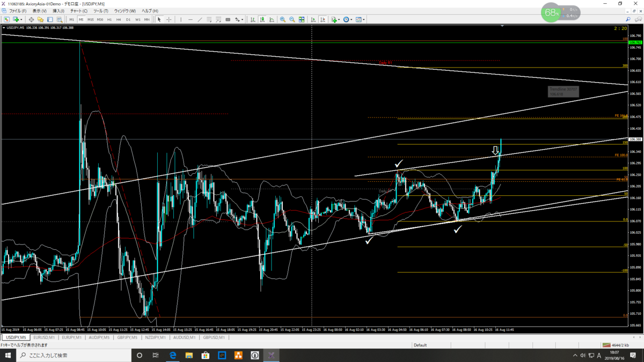The height and width of the screenshot is (362, 644).
Task: Toggle chart shift
Action: point(323,19)
